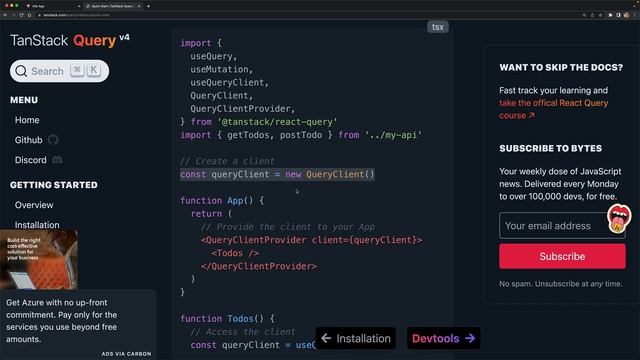Click the GitHub logo icon beside Github
This screenshot has width=640, height=360.
pos(53,140)
